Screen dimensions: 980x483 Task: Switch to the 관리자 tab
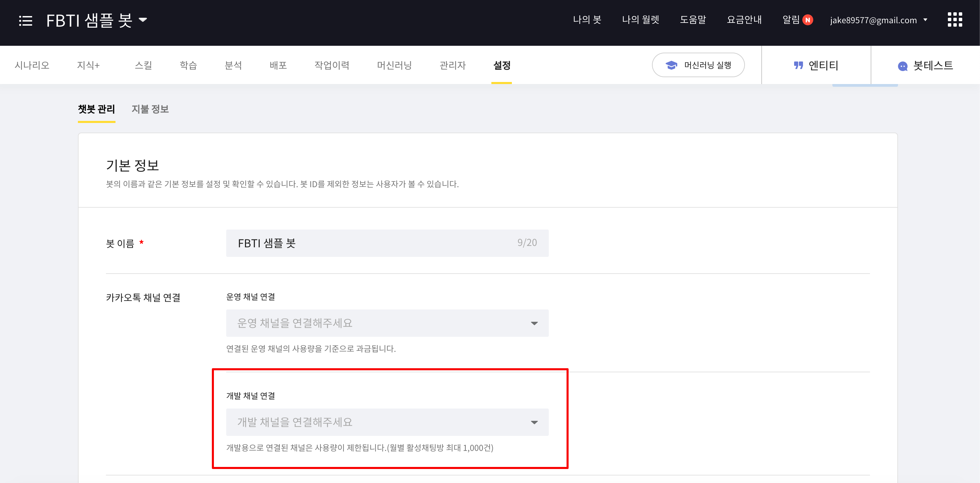tap(453, 66)
